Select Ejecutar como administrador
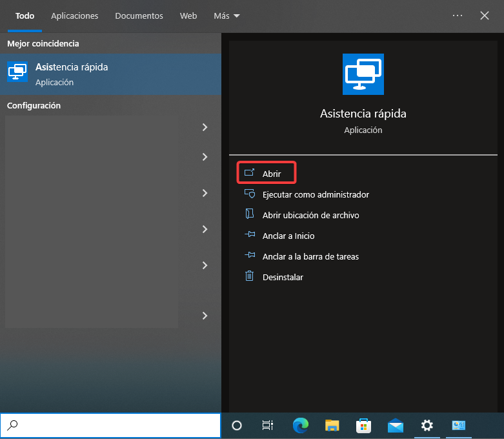 [x=315, y=194]
